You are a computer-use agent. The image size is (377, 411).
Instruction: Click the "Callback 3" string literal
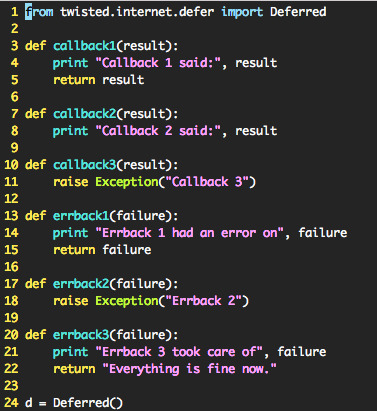point(207,182)
